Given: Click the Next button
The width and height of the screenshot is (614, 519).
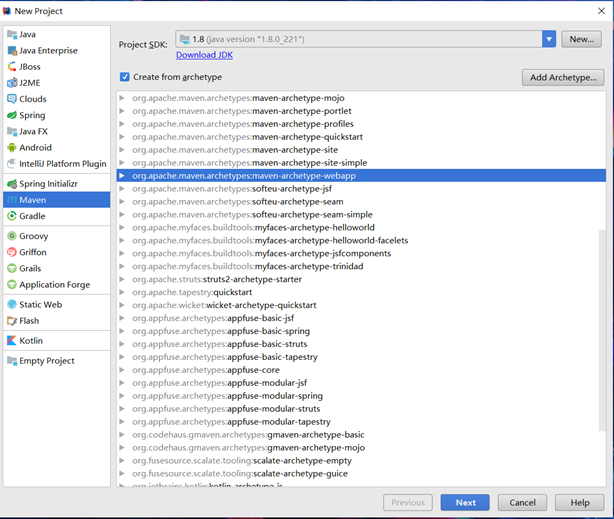Looking at the screenshot, I should pos(465,503).
